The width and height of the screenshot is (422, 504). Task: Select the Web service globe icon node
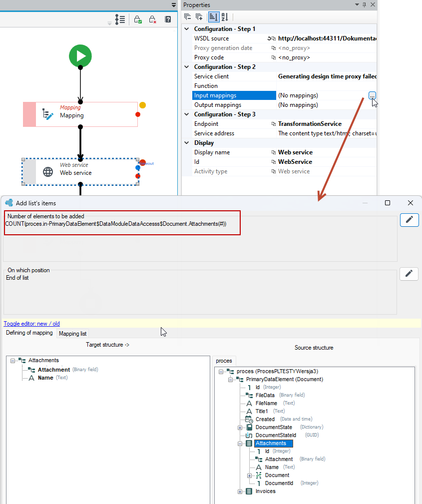pyautogui.click(x=48, y=172)
